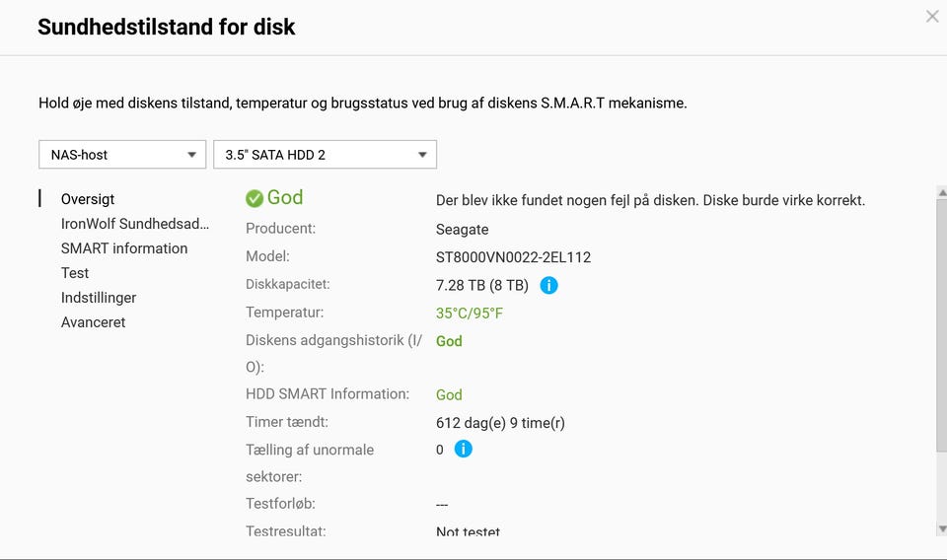Click the temperature value 35°C/95°F
Screen dimensions: 947x560
470,314
